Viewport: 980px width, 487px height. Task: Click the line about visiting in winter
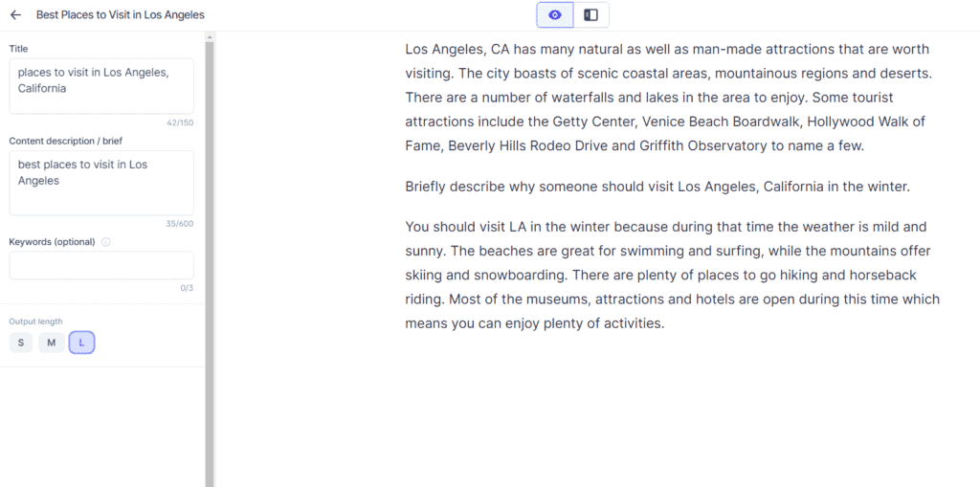(x=657, y=187)
